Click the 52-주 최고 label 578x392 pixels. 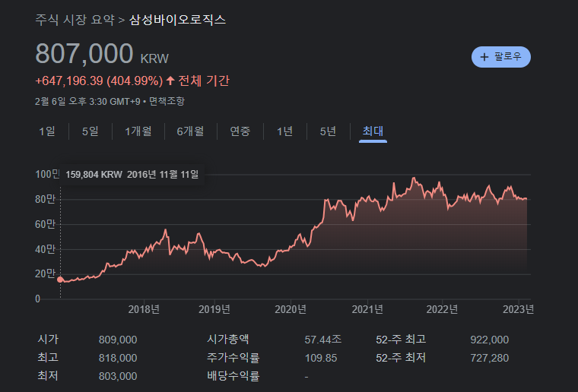[401, 339]
